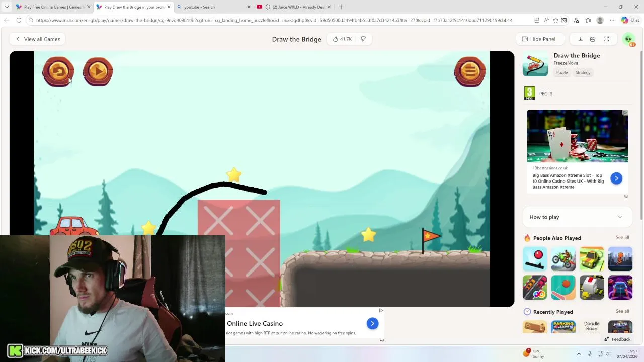
Task: Close the youtube - Search tab
Action: click(x=249, y=7)
